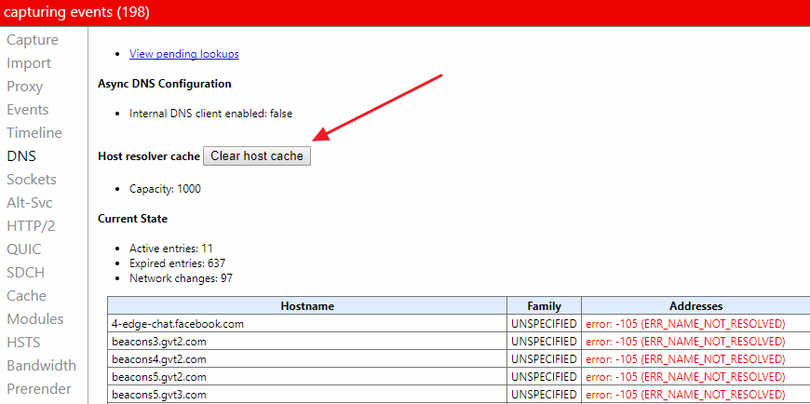Select QUIC from the sidebar
The height and width of the screenshot is (404, 810).
[25, 249]
